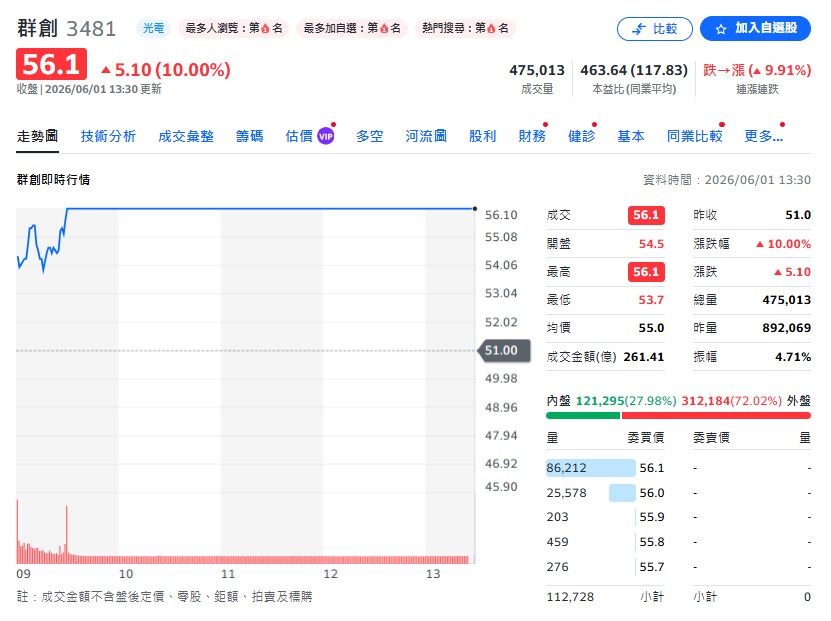Click the 開盤 54.5 value

651,244
